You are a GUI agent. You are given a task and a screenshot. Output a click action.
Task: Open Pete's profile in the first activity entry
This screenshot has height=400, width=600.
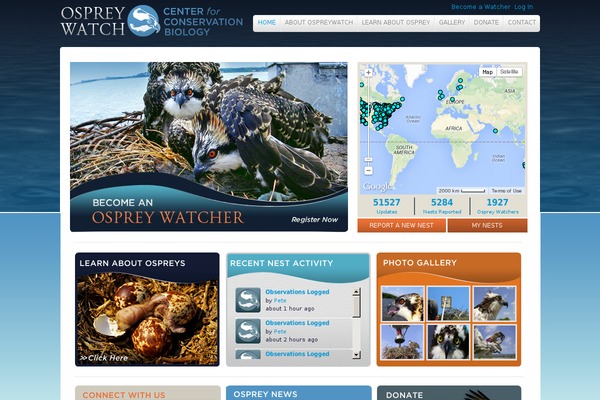[280, 300]
